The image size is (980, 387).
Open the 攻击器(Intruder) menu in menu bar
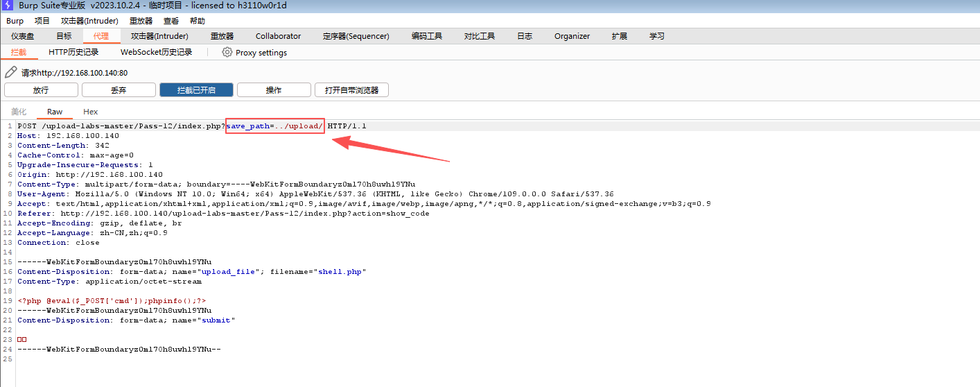click(89, 21)
